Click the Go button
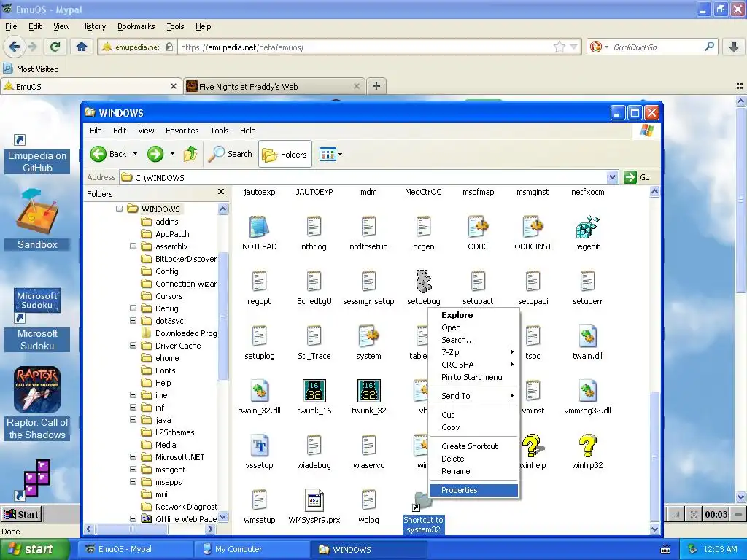The width and height of the screenshot is (747, 560). click(637, 177)
